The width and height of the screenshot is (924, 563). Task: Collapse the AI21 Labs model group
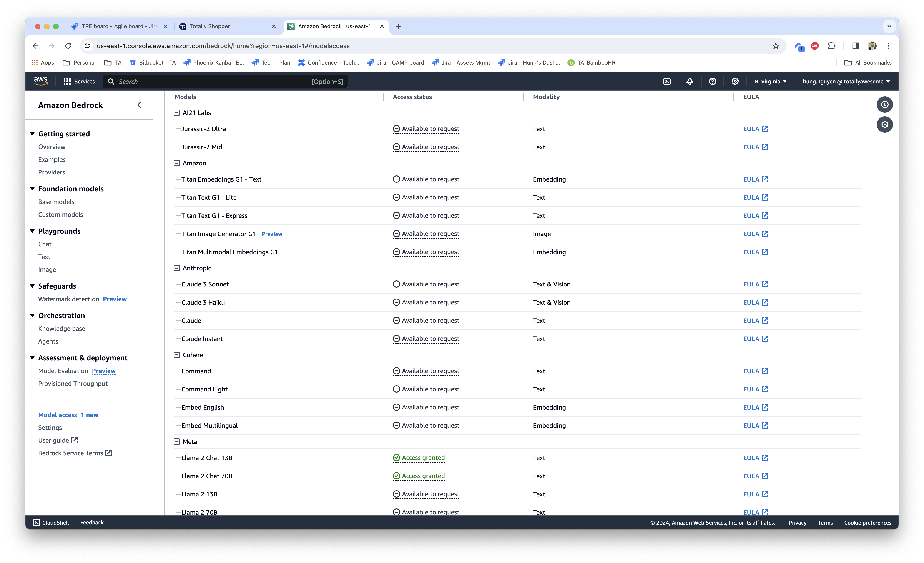(x=177, y=113)
